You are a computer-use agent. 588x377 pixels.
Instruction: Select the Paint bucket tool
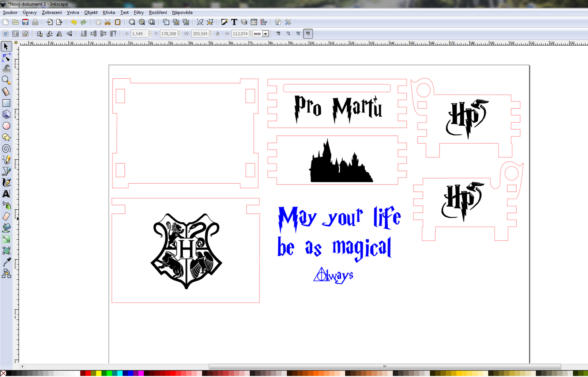6,228
